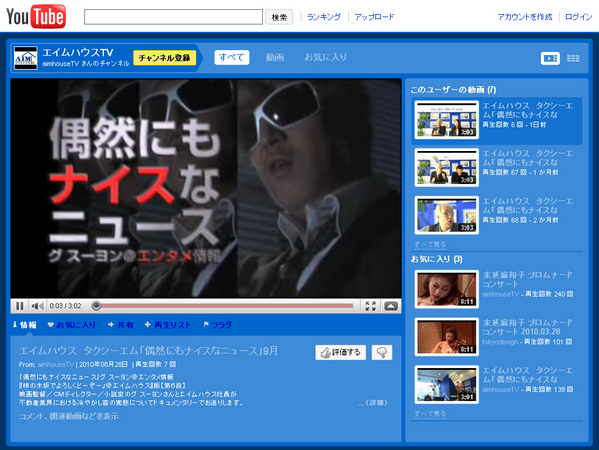Image resolution: width=599 pixels, height=450 pixels.
Task: Click the エイムハウスTV channel name
Action: tap(78, 52)
